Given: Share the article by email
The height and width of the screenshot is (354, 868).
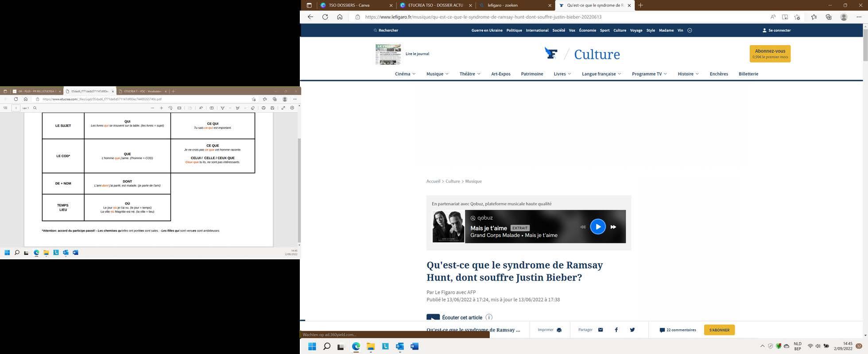Looking at the screenshot, I should (601, 330).
